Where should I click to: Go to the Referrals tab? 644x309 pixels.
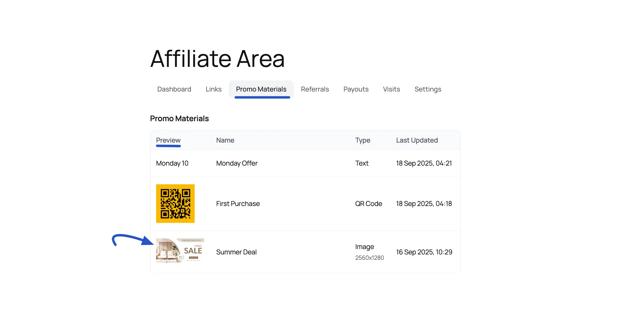315,89
